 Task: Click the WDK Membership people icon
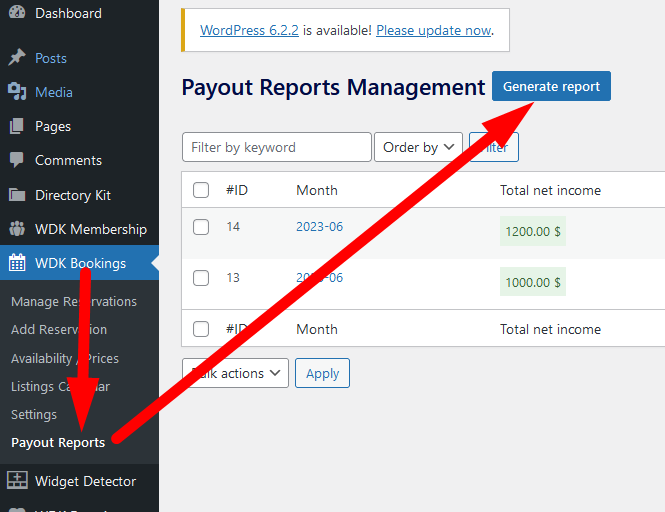(17, 229)
